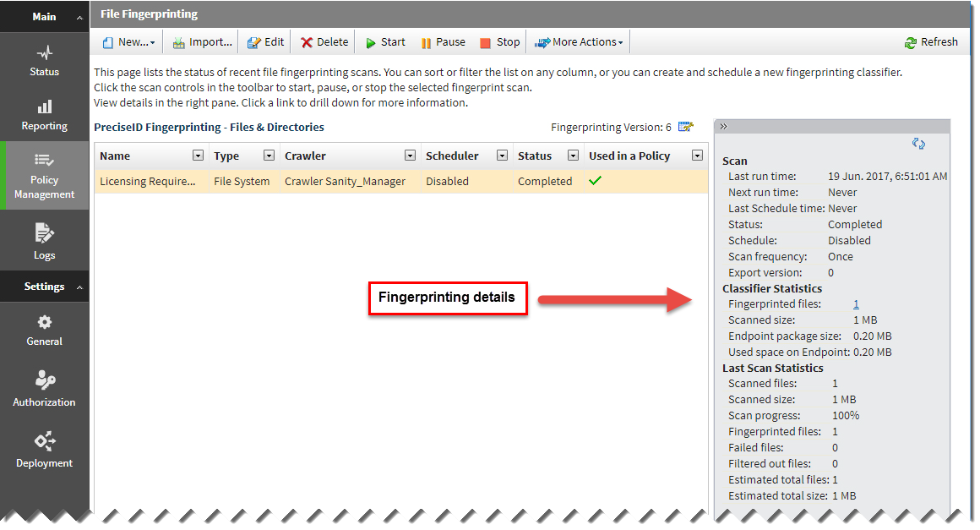The height and width of the screenshot is (530, 980).
Task: Start the selected fingerprint scan
Action: [x=385, y=42]
